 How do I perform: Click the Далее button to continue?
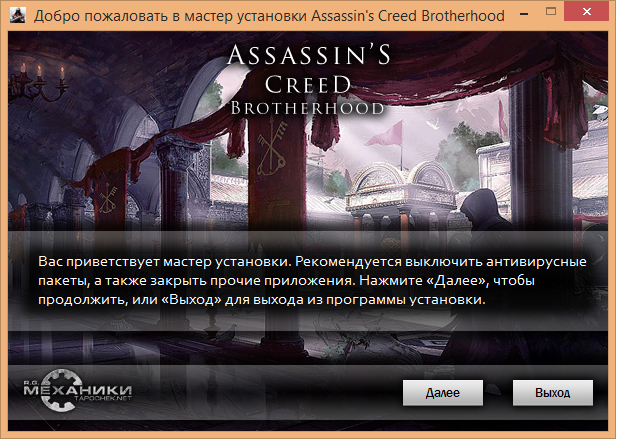443,393
